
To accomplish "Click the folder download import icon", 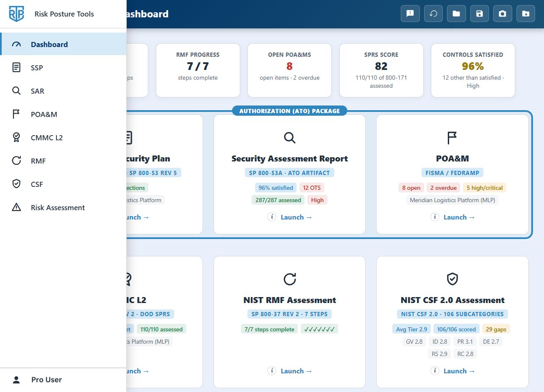I will click(526, 14).
